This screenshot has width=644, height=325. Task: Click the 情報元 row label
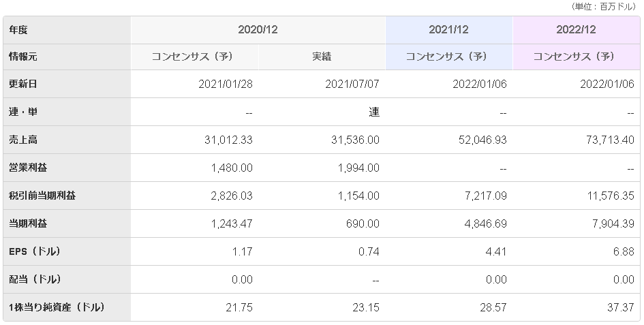pos(24,57)
